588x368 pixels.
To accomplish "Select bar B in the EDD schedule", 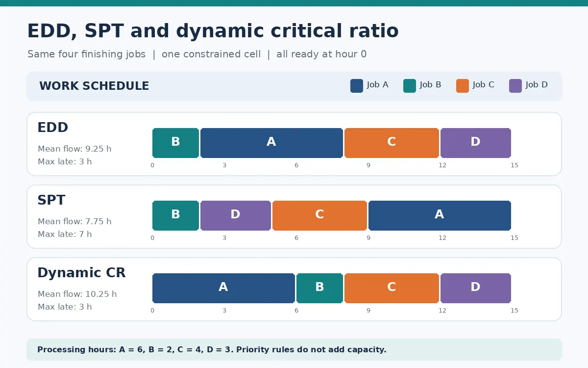I will [x=175, y=143].
